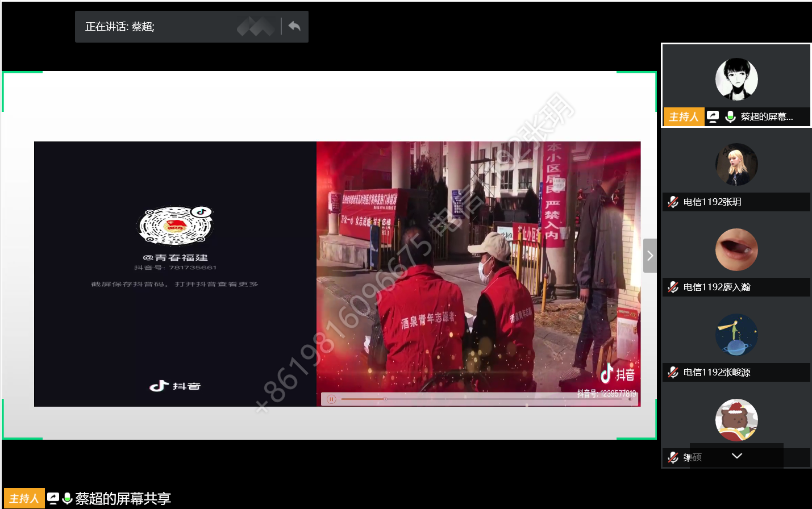
Task: Click the orange 主持人 badge in 蔡超's tile
Action: 684,116
